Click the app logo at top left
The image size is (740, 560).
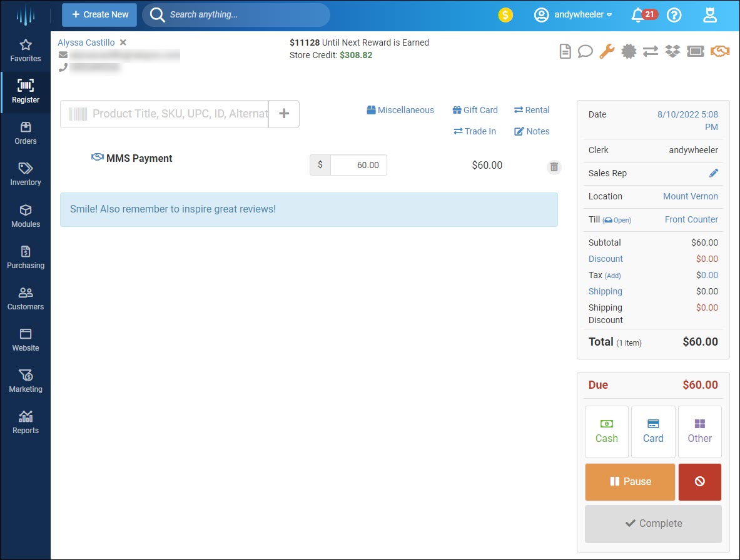pyautogui.click(x=26, y=15)
